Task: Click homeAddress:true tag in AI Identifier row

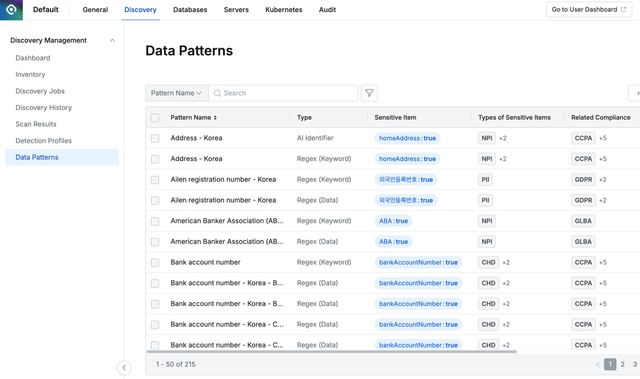Action: [407, 138]
